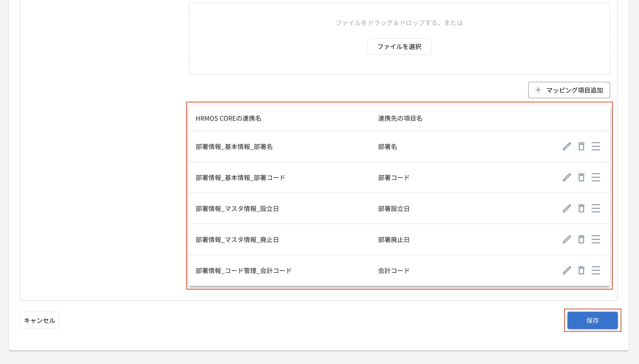Add mapping item with マッピング項目追加
This screenshot has height=364, width=639.
(569, 90)
